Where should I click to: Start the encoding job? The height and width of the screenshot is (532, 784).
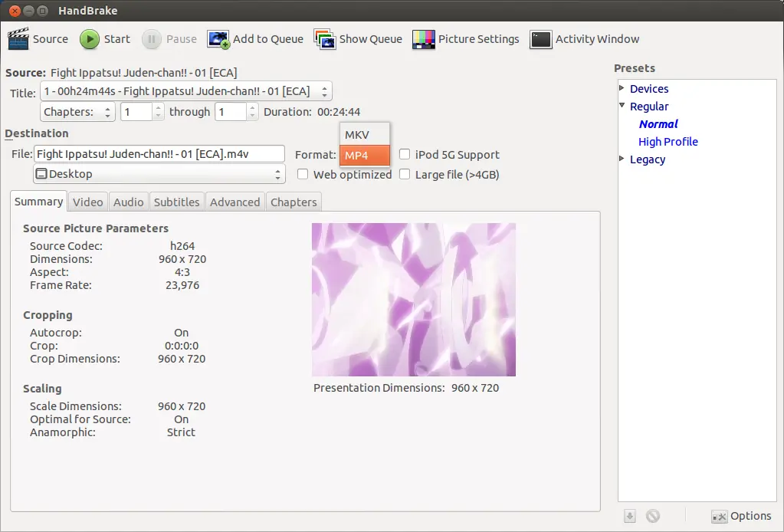click(x=104, y=39)
